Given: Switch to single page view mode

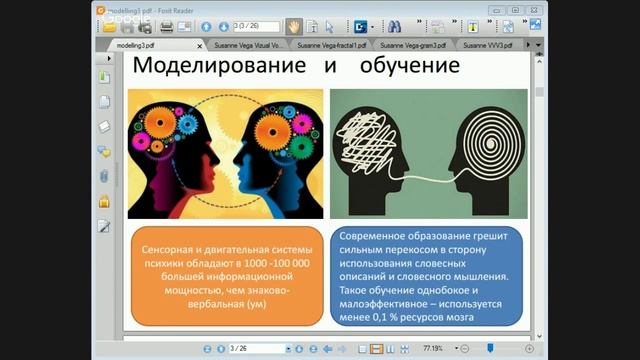Looking at the screenshot, I should click(x=362, y=349).
